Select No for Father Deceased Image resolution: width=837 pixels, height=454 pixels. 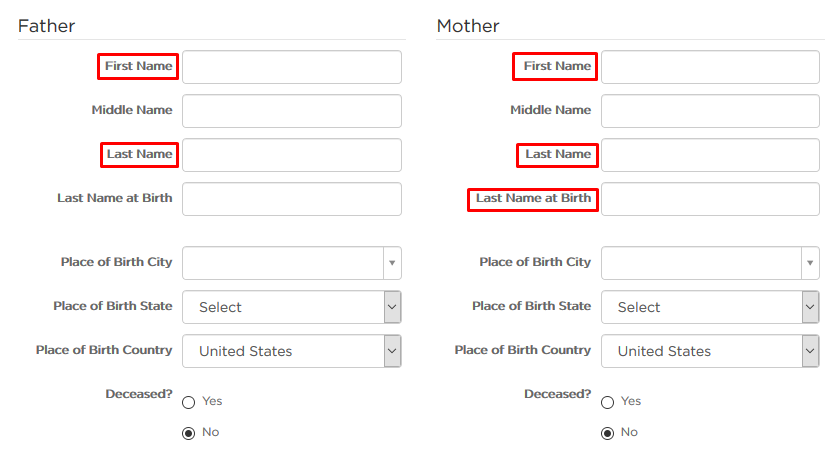point(188,433)
